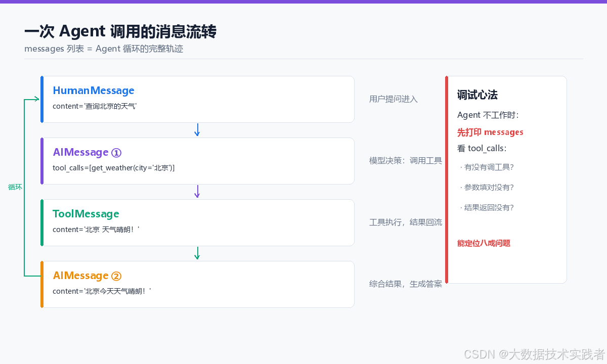
Task: Click text content='北京今天天气晴朗！'
Action: tap(102, 291)
